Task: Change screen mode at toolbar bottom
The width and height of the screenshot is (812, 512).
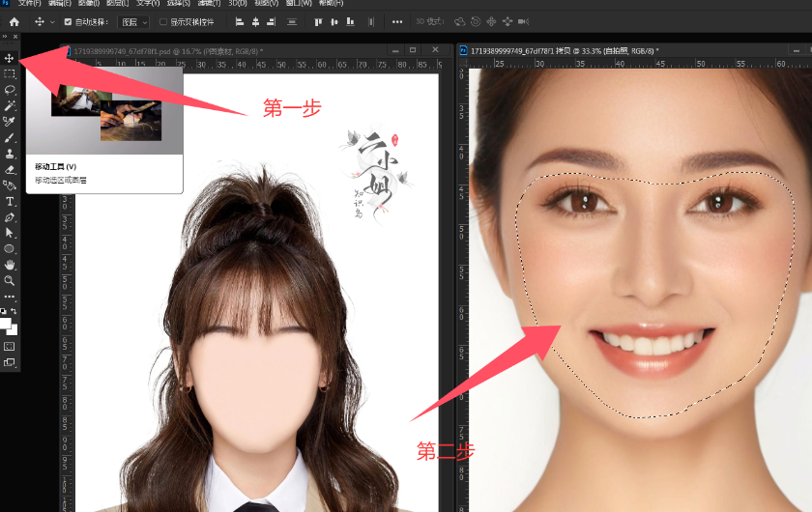Action: point(10,362)
